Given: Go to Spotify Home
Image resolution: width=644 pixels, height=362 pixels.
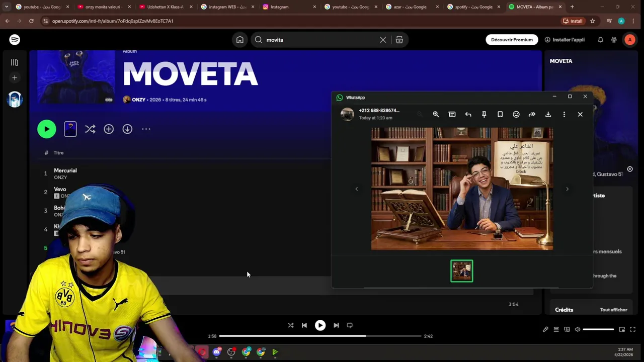Looking at the screenshot, I should [x=240, y=40].
